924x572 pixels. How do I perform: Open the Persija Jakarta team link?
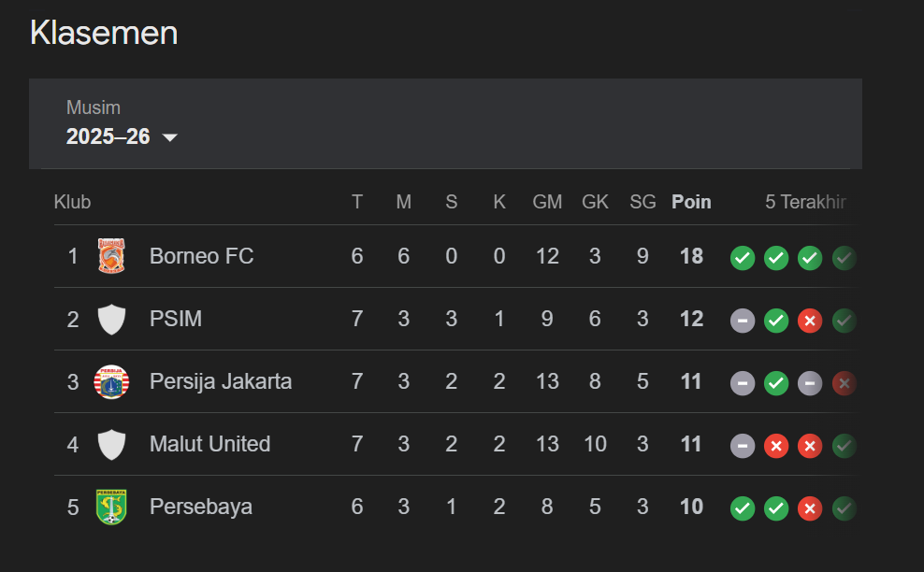[221, 381]
